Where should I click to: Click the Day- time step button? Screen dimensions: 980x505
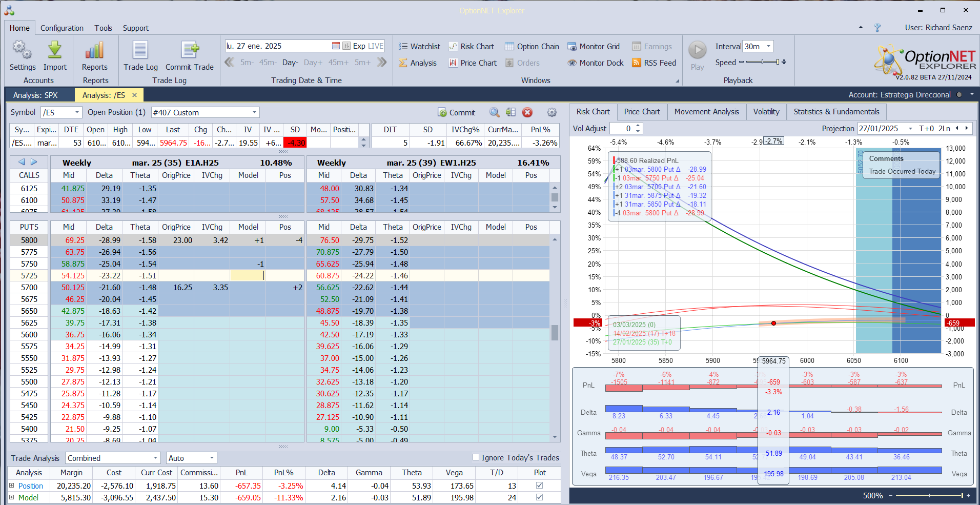click(x=290, y=63)
